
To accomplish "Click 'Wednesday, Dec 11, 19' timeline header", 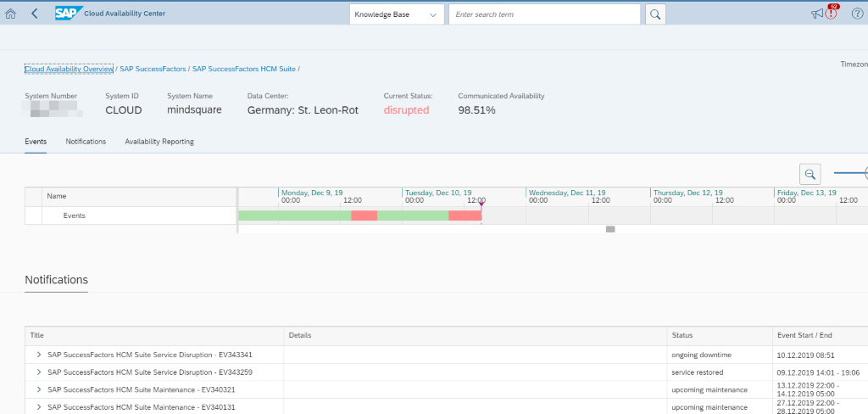I will 567,193.
